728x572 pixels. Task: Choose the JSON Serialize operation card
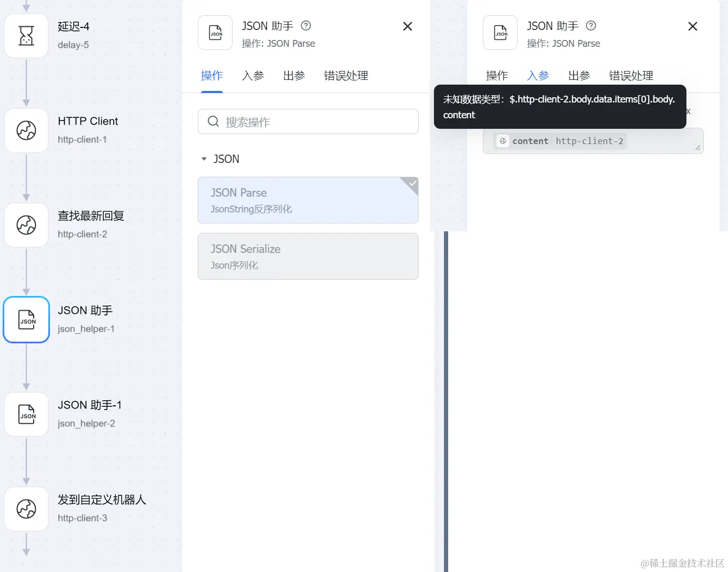tap(308, 257)
